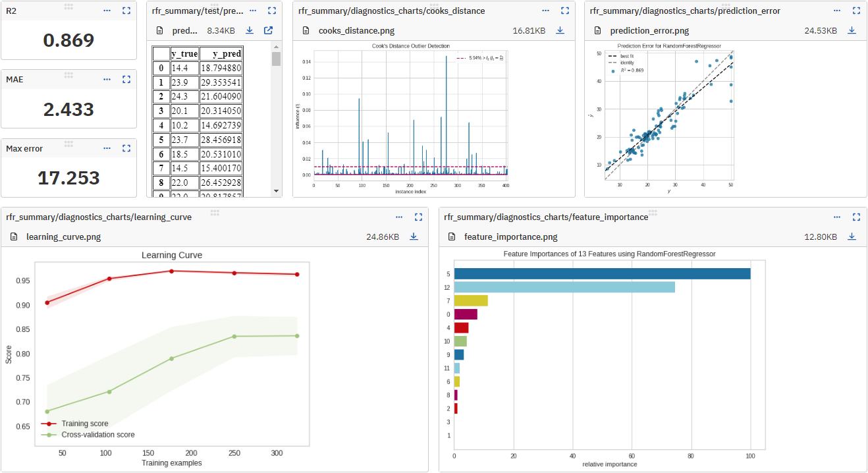Screen dimensions: 868x473
Task: Download prediction_error.png
Action: (852, 31)
